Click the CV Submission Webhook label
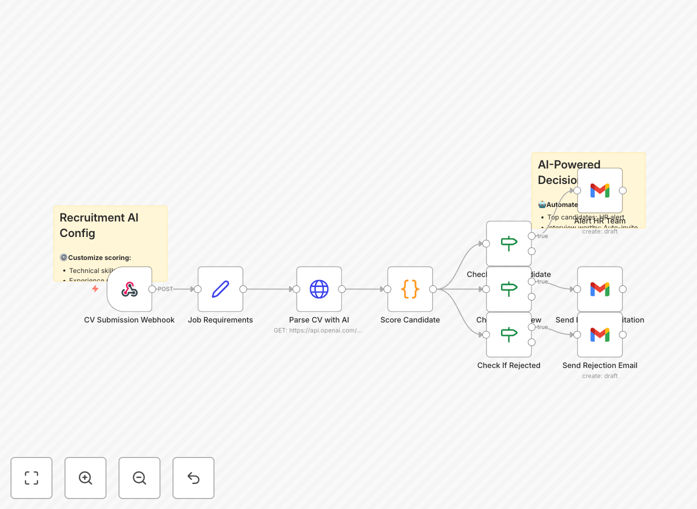 [x=129, y=320]
